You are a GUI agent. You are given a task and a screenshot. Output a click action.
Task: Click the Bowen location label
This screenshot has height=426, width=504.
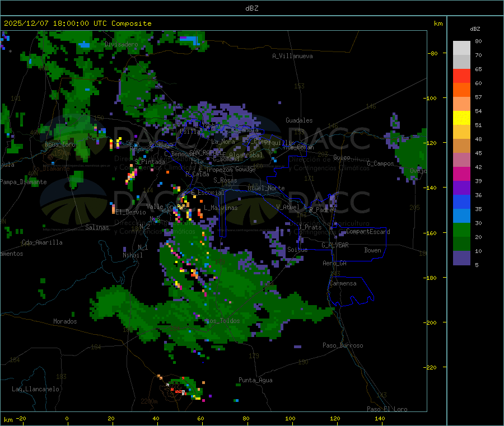[x=373, y=251]
